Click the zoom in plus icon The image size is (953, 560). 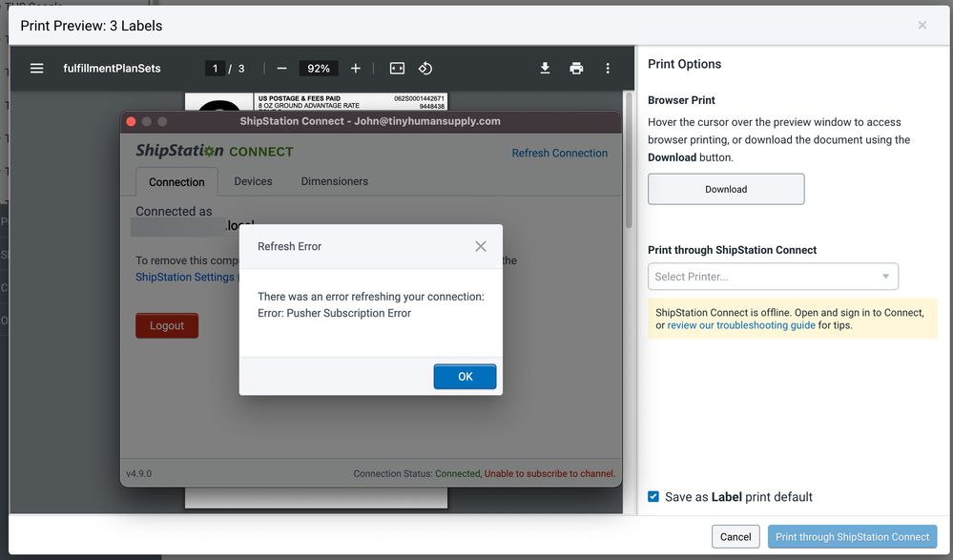click(x=356, y=69)
